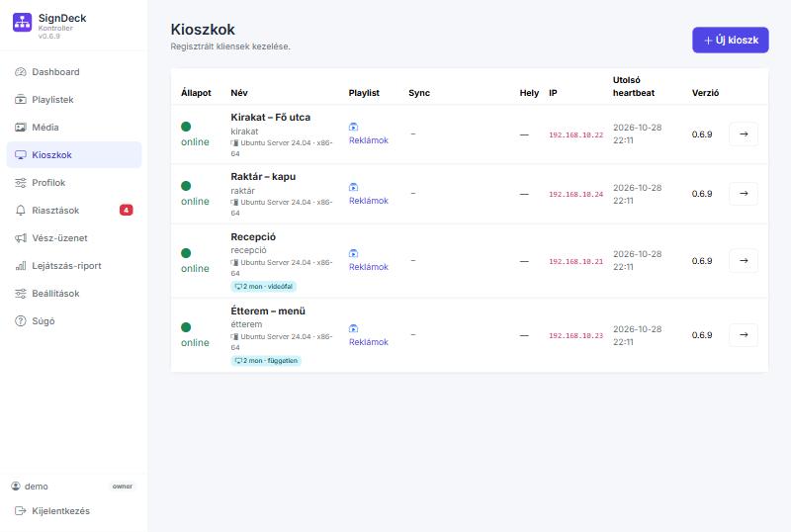Click the demo user avatar icon
The image size is (791, 532).
tap(16, 487)
